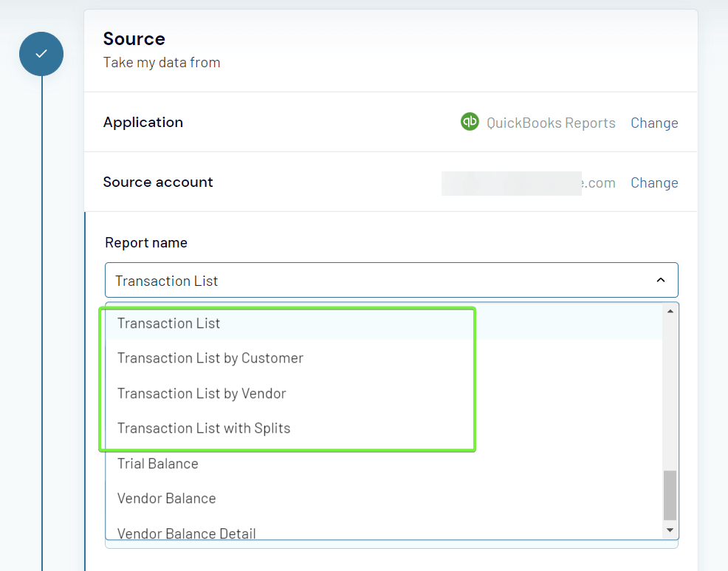Click the dropdown list scroll down arrow
Viewport: 728px width, 571px height.
click(x=670, y=530)
